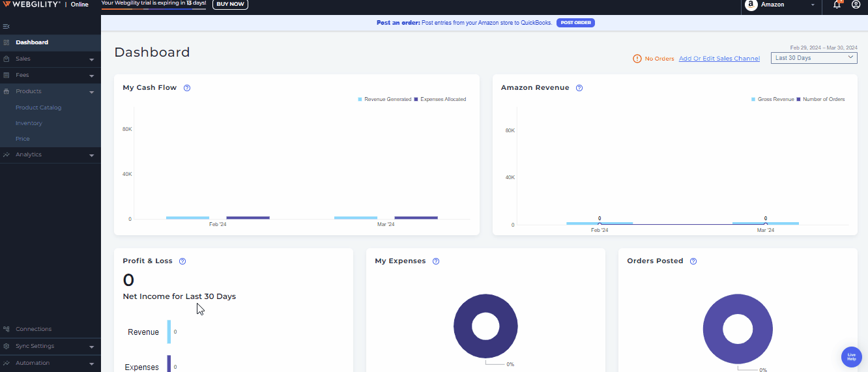Toggle Number of Orders legend item
The width and height of the screenshot is (868, 372).
pos(821,100)
